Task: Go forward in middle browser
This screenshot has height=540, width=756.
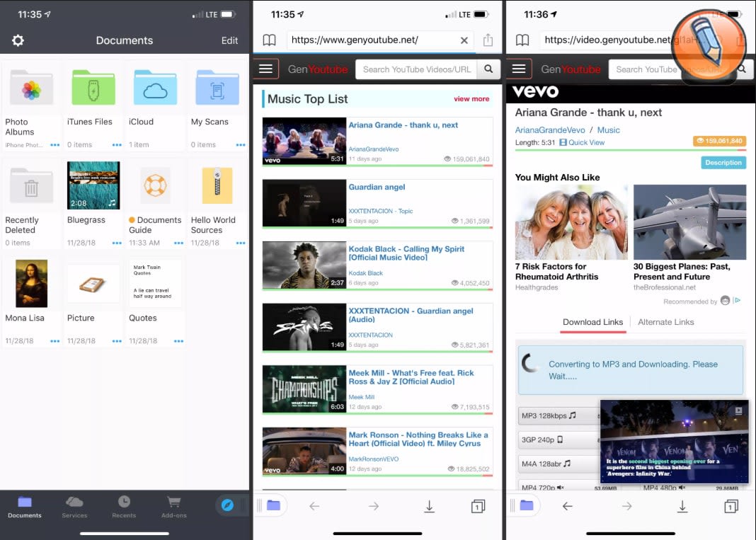Action: [x=373, y=506]
